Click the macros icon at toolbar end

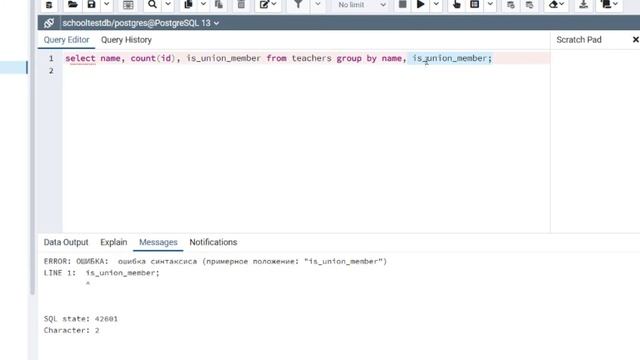pyautogui.click(x=609, y=4)
